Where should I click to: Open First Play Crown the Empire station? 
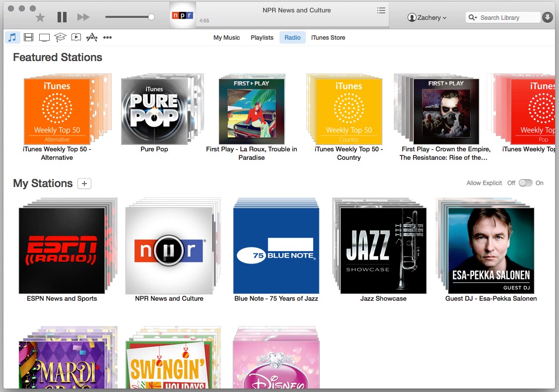(x=446, y=111)
